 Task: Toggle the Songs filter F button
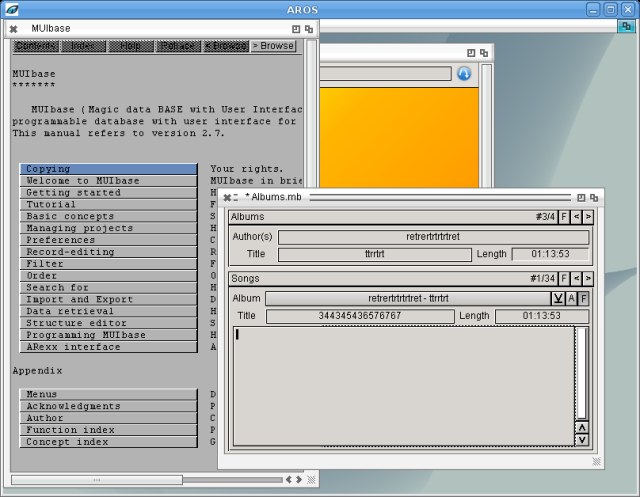(564, 278)
